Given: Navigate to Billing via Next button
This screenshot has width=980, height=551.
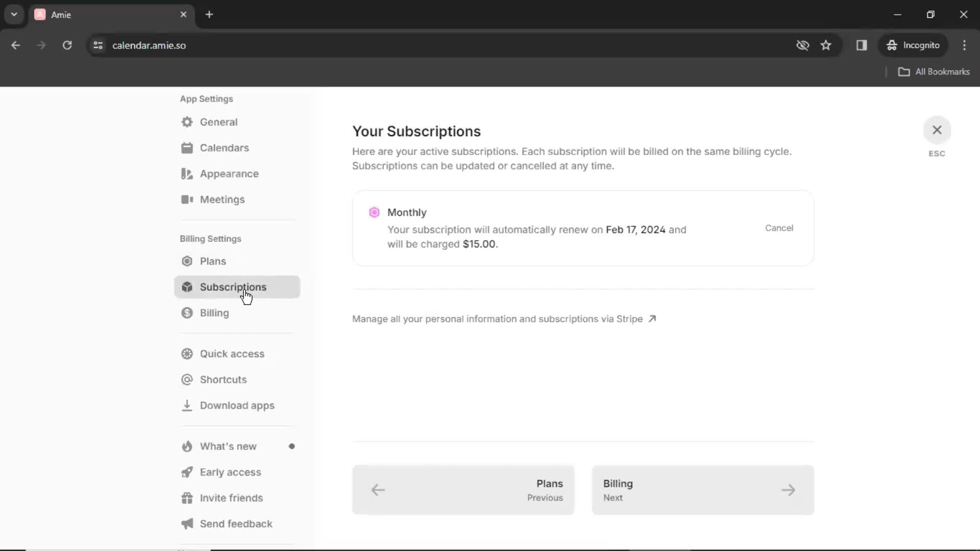Looking at the screenshot, I should pos(703,490).
